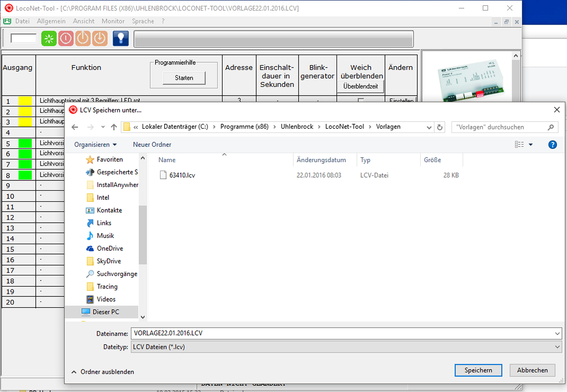Click in the Dateiname input field
Image resolution: width=567 pixels, height=392 pixels.
coord(342,333)
